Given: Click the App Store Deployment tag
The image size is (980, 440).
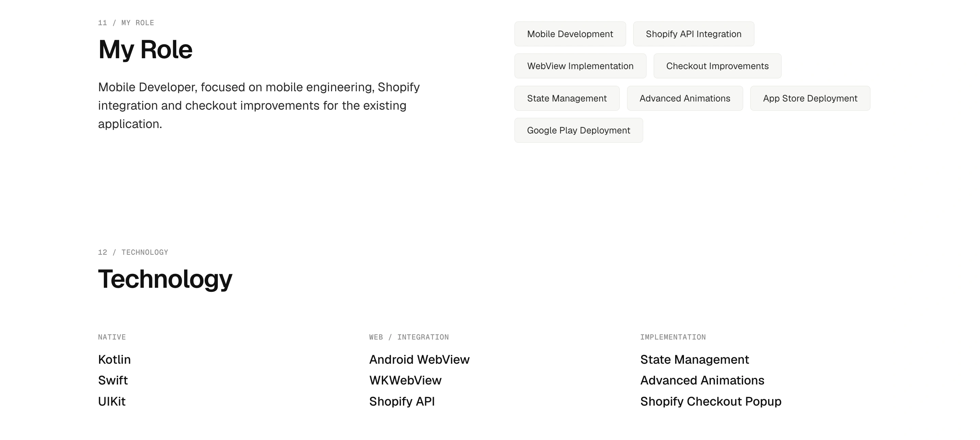Looking at the screenshot, I should (x=810, y=98).
